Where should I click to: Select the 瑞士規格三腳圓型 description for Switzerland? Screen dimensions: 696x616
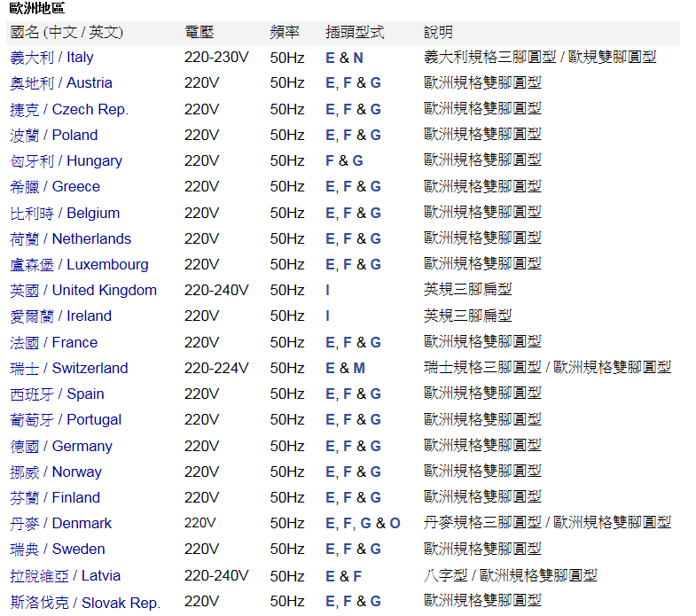click(482, 368)
